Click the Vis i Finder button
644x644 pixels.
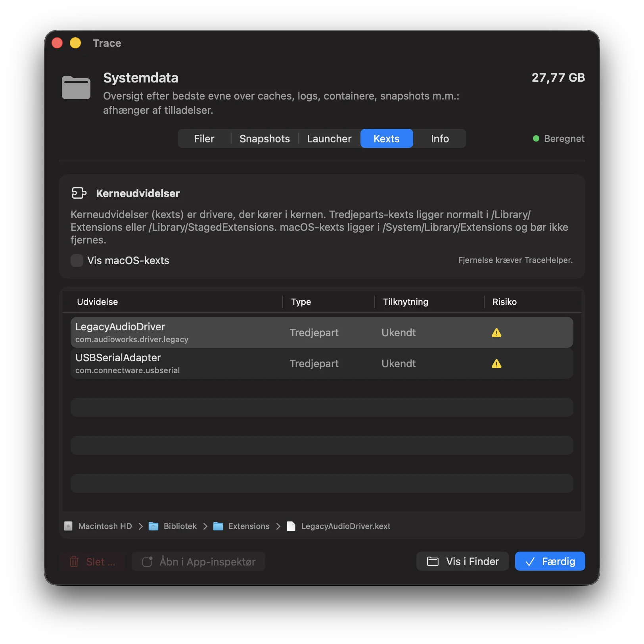coord(462,562)
